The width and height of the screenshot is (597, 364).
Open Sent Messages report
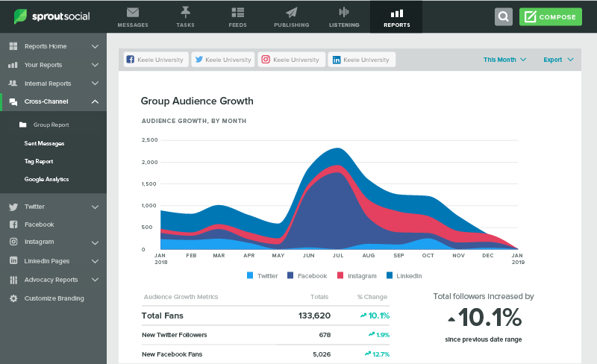click(44, 143)
